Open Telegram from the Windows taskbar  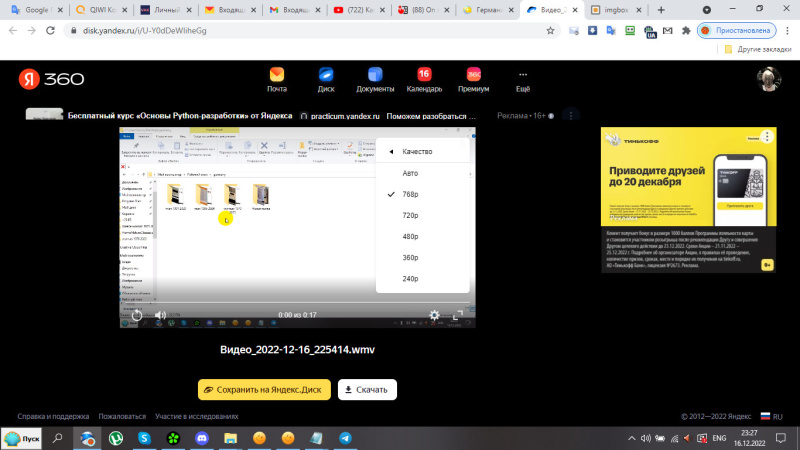coord(345,438)
